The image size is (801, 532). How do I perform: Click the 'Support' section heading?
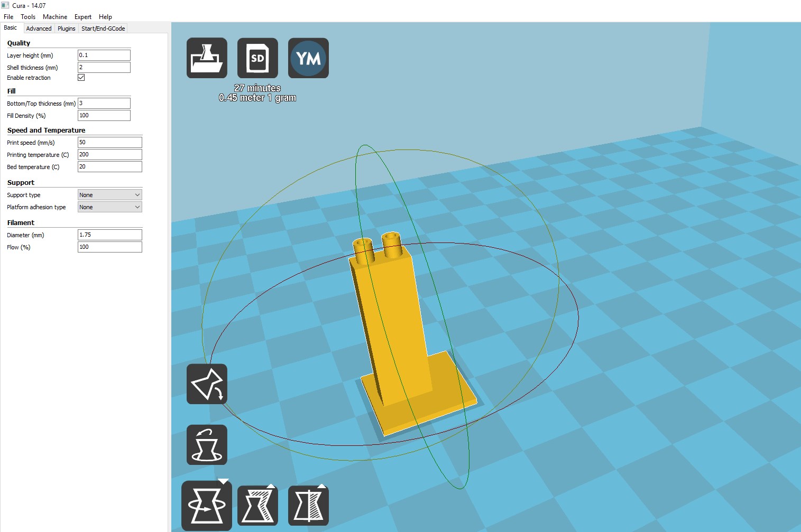(21, 183)
